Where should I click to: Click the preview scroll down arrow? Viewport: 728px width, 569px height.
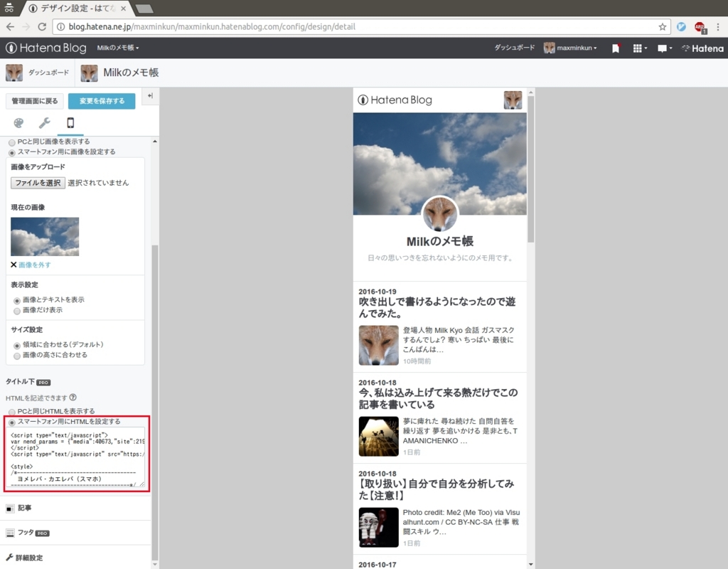pos(530,564)
